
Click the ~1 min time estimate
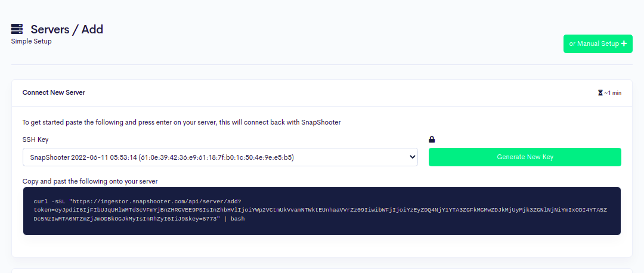(x=612, y=93)
